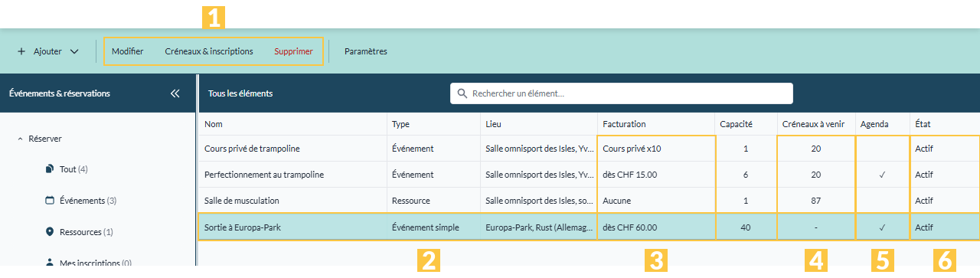Open Créneaux & inscriptions

coord(209,51)
